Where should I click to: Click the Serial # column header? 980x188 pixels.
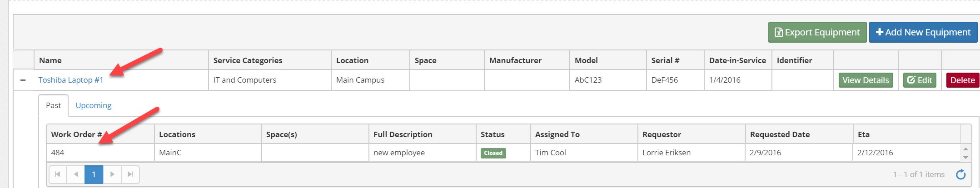pyautogui.click(x=675, y=60)
